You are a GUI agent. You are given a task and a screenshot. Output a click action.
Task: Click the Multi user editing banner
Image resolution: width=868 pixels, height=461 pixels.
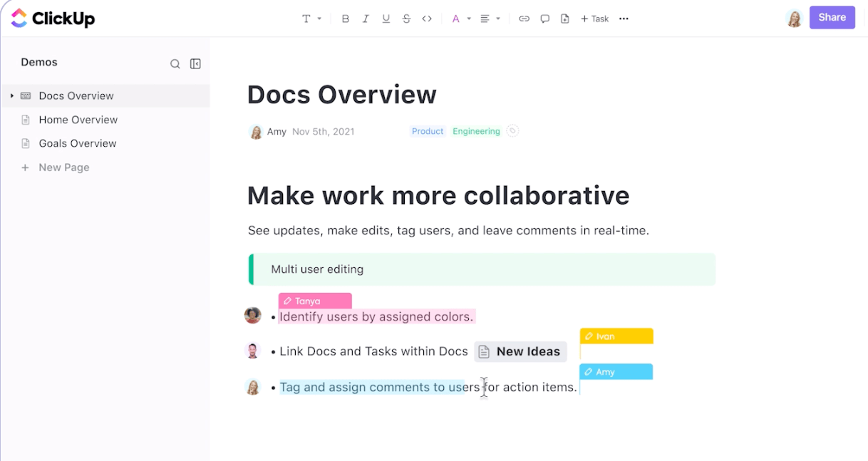482,269
